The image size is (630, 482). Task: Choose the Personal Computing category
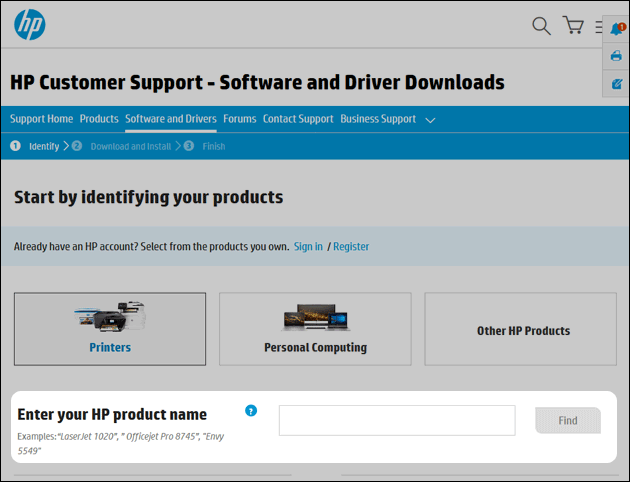(x=315, y=329)
